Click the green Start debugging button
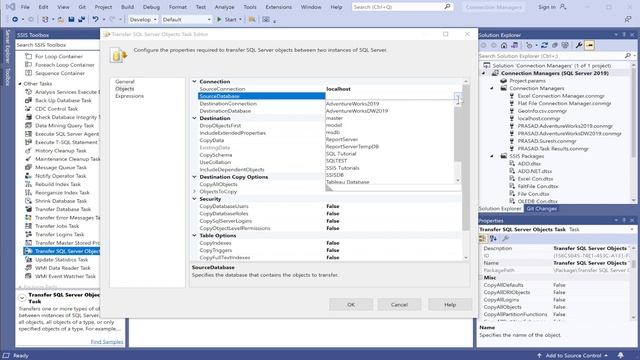Screen dimensions: 640x360 (229, 19)
